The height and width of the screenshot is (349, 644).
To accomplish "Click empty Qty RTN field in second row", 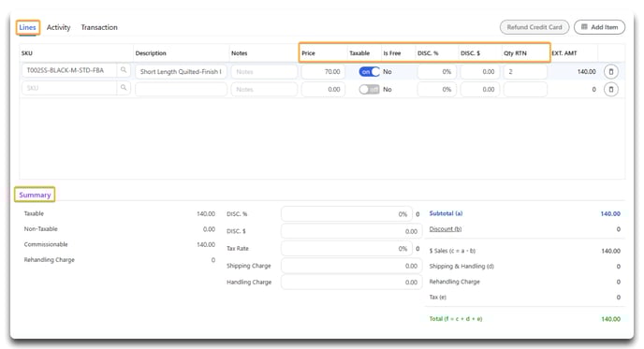I will [525, 89].
